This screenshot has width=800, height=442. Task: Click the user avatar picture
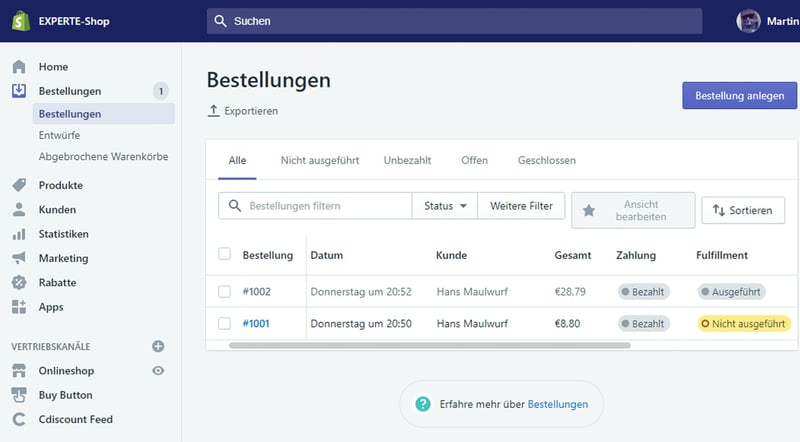(748, 21)
